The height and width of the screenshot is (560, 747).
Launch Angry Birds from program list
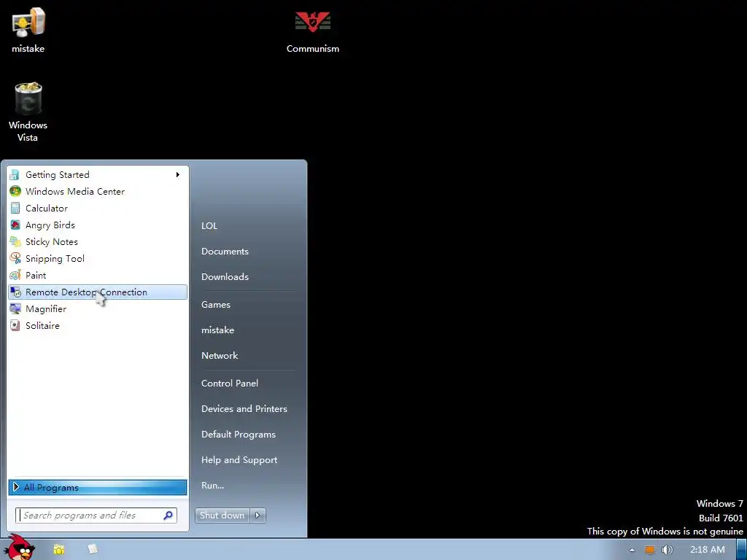coord(50,225)
